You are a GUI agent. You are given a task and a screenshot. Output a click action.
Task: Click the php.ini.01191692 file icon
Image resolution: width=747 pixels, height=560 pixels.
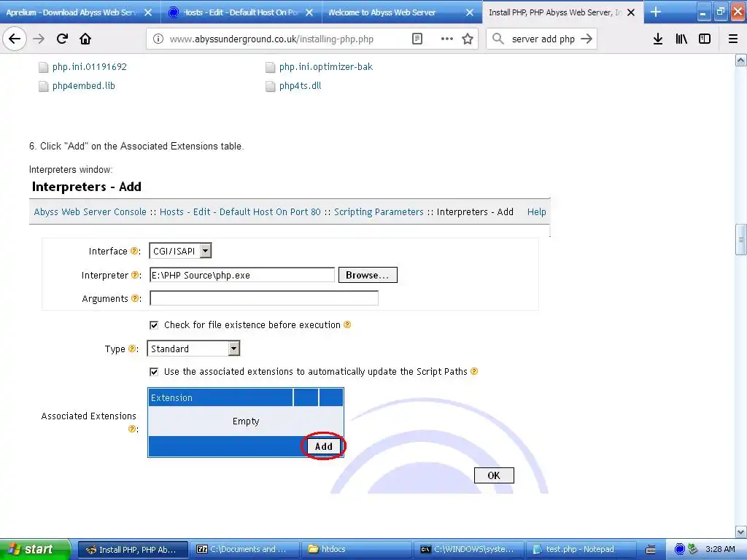pos(43,67)
